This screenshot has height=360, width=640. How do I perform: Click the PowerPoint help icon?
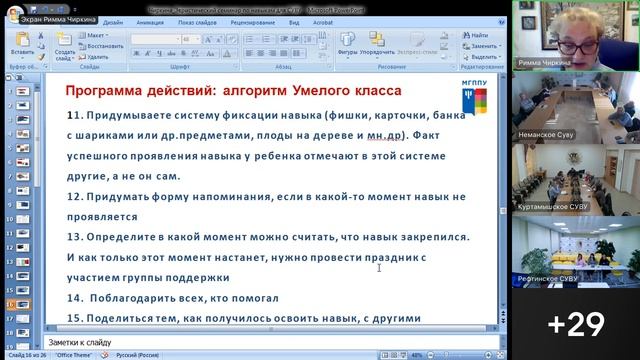[501, 23]
